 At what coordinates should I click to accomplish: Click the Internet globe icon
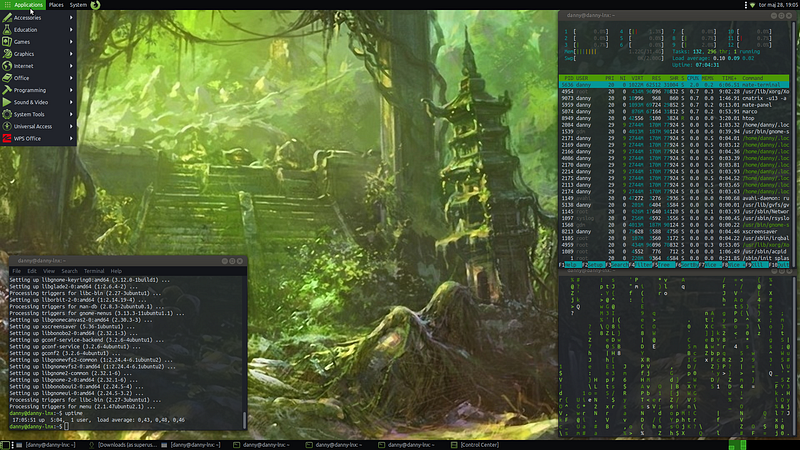7,66
